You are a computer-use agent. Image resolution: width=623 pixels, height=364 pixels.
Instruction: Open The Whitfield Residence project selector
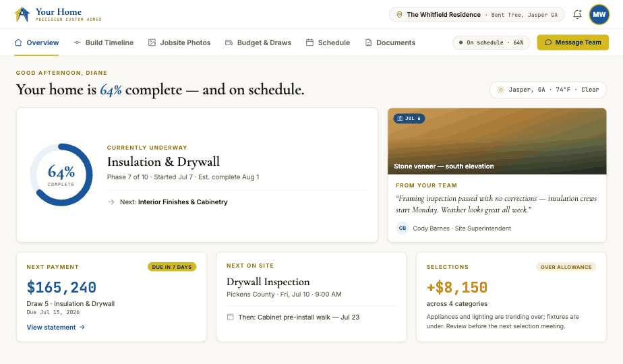(477, 15)
